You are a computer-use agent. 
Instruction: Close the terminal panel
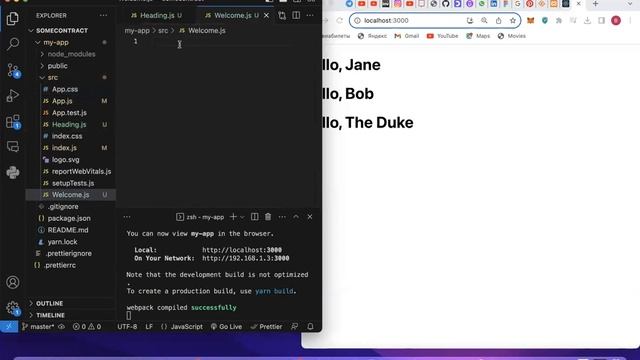310,217
